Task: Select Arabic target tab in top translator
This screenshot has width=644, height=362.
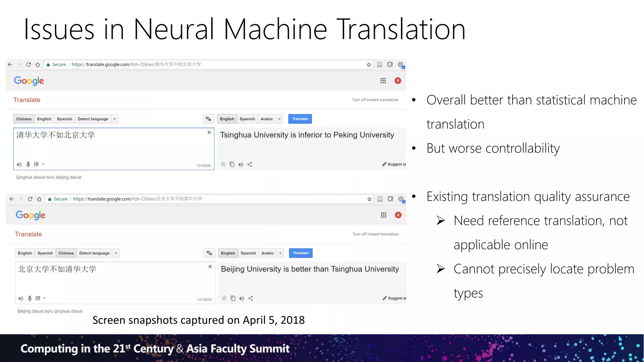Action: pos(267,119)
